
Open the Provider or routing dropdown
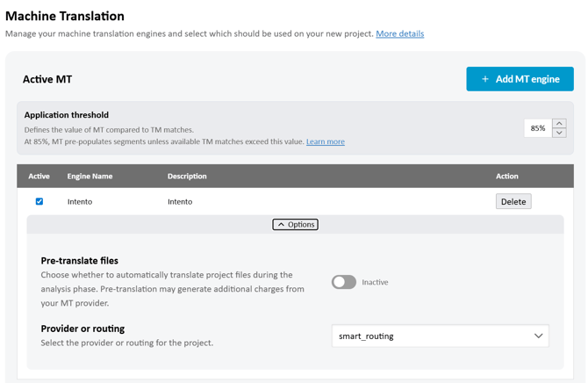[440, 336]
